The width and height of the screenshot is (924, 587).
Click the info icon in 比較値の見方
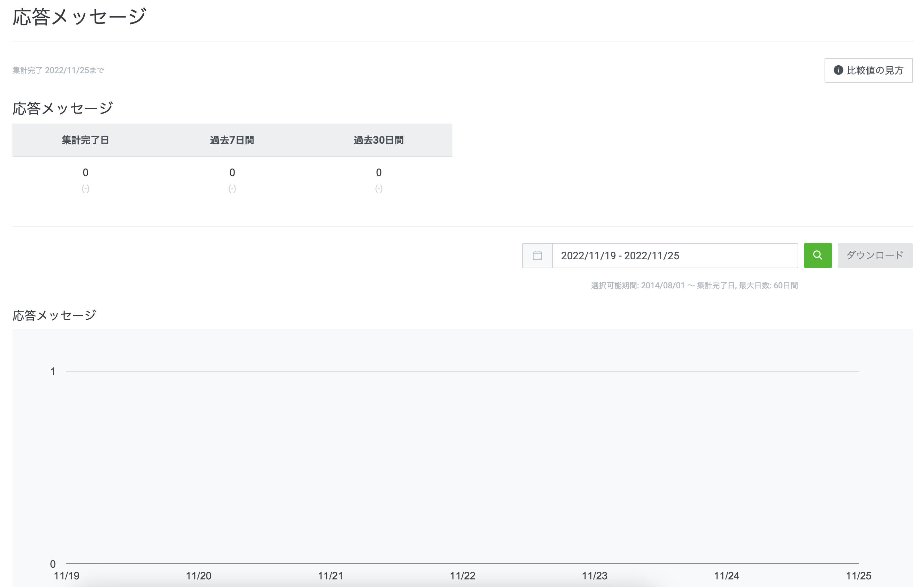point(838,70)
